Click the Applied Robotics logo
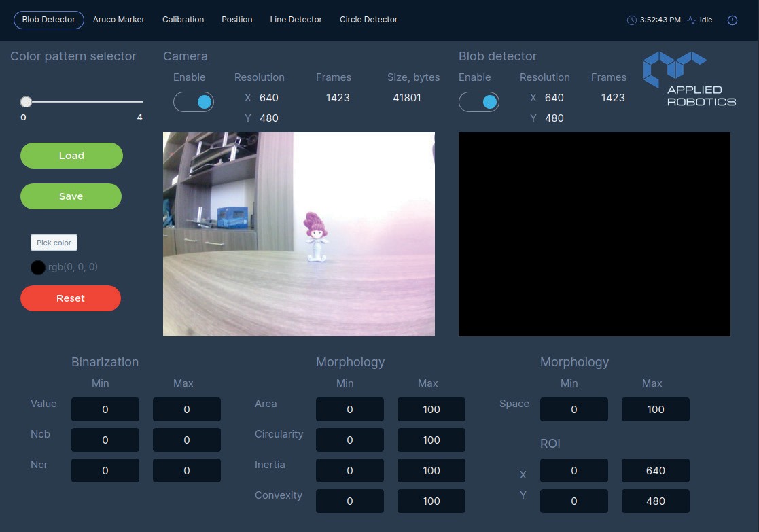Screen dimensions: 759x532 pyautogui.click(x=689, y=79)
